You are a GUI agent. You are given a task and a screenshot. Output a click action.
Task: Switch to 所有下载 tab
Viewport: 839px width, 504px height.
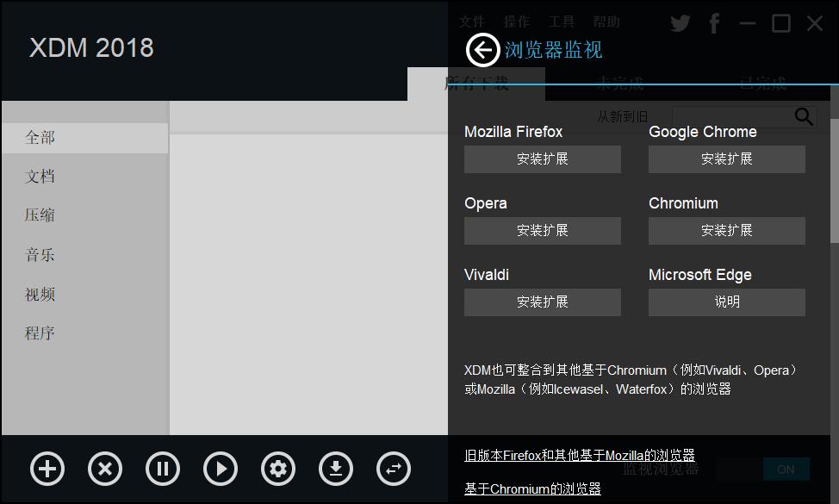(x=476, y=84)
